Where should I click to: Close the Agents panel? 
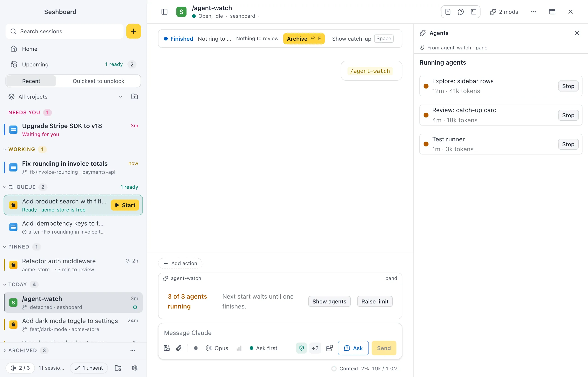(x=577, y=33)
